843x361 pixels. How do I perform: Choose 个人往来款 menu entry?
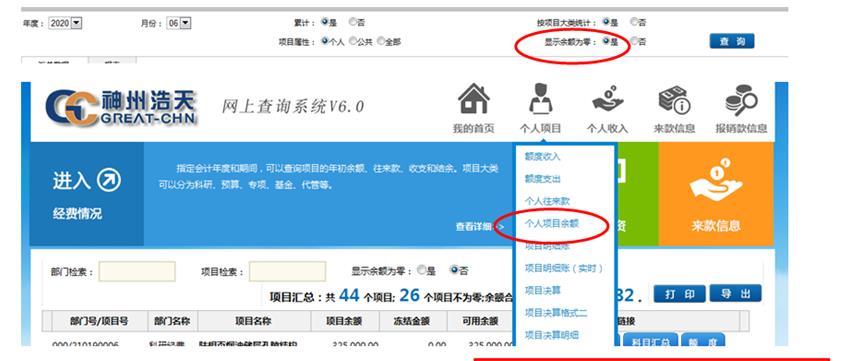547,201
